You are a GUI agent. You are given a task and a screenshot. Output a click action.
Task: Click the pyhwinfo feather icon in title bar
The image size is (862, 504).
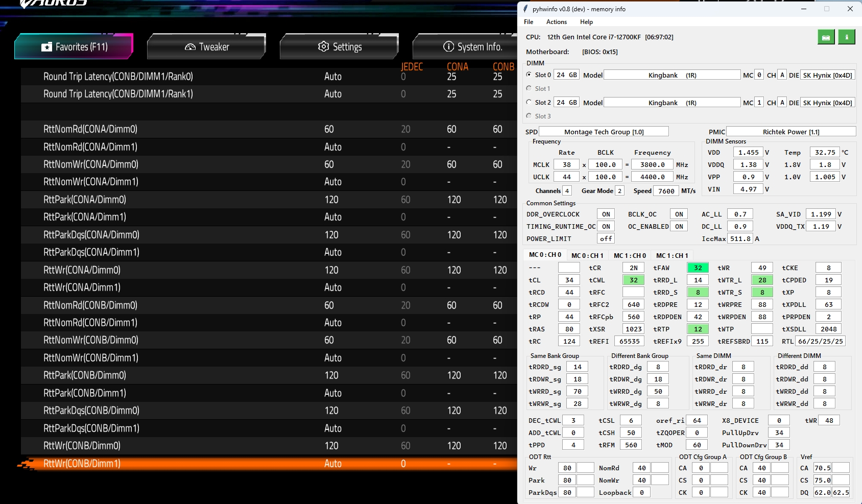(x=525, y=9)
